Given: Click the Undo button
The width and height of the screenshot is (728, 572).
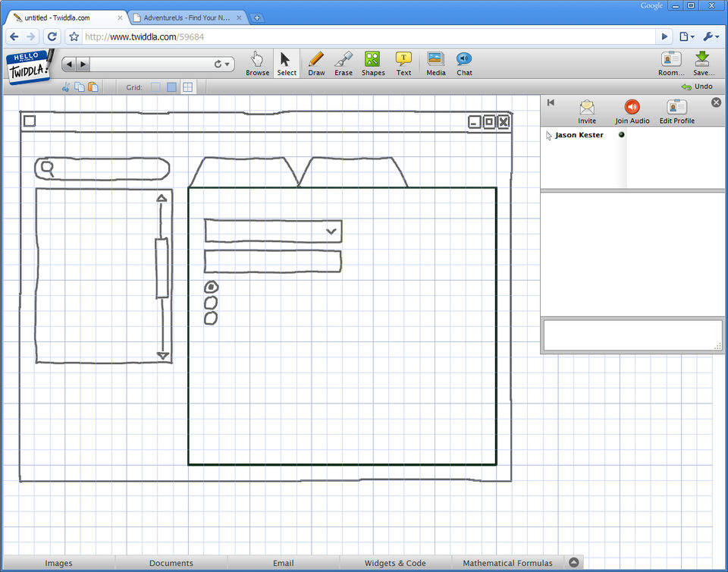Looking at the screenshot, I should [x=697, y=86].
